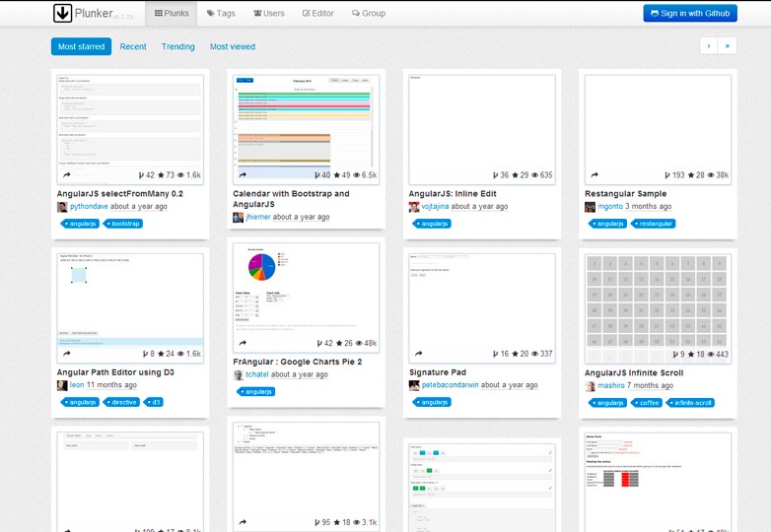The image size is (771, 532).
Task: Switch to the Recent filter
Action: (x=133, y=46)
